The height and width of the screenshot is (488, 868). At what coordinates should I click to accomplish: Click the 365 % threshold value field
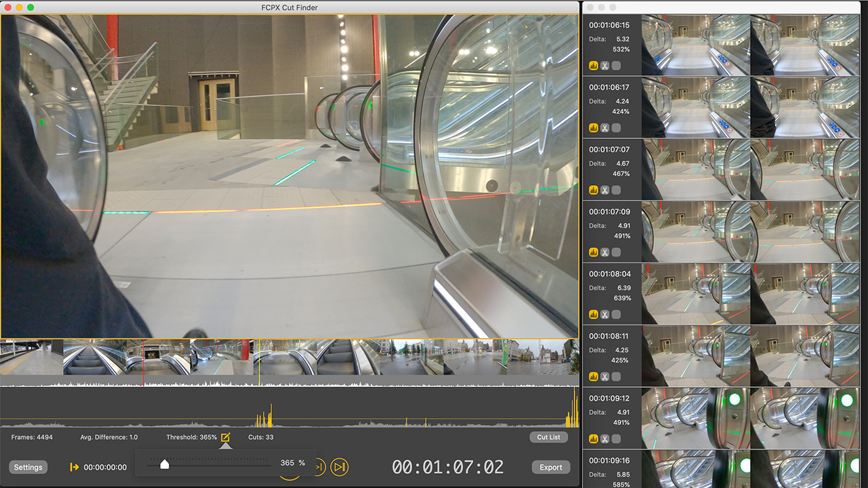[294, 464]
